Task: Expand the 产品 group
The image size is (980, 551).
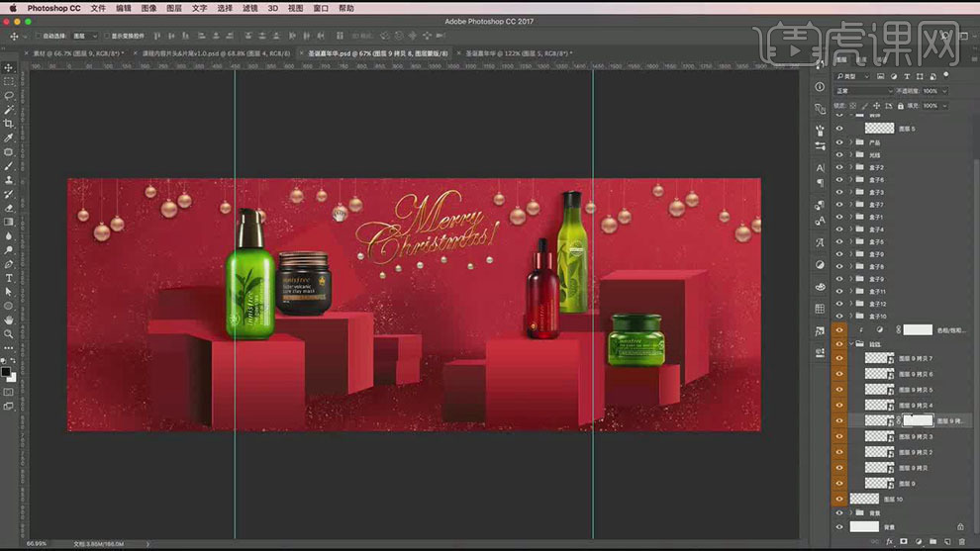Action: (x=850, y=142)
